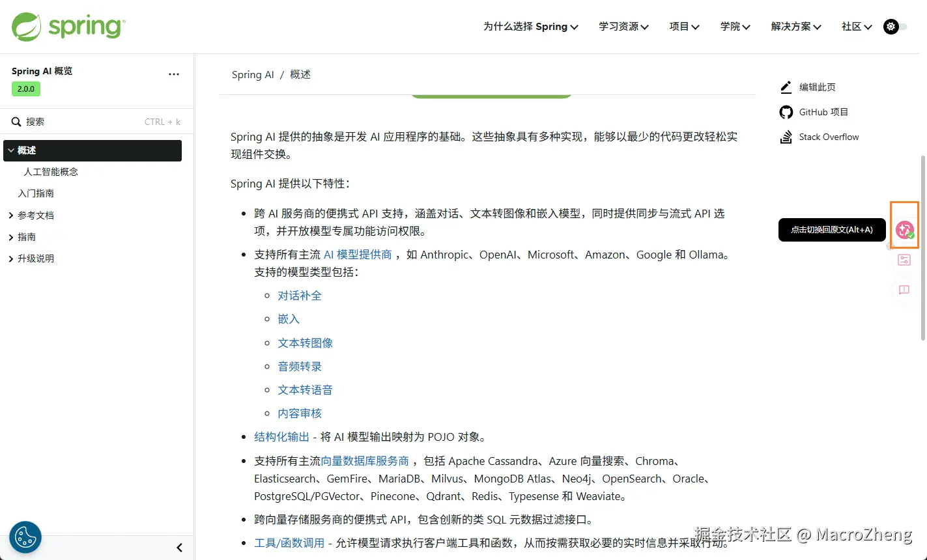Toggle the dark/light theme switch

point(895,27)
